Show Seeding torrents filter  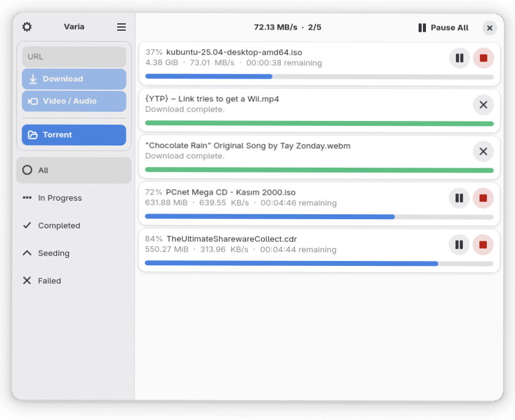(74, 253)
